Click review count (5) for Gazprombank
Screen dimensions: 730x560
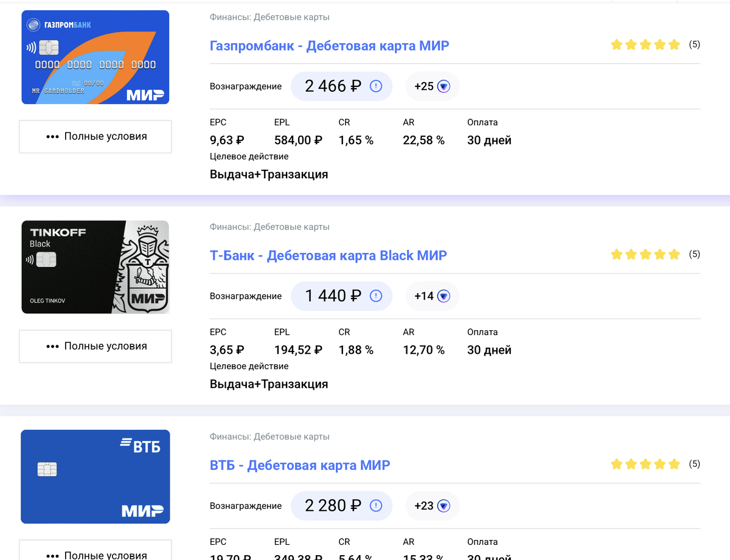pos(694,44)
